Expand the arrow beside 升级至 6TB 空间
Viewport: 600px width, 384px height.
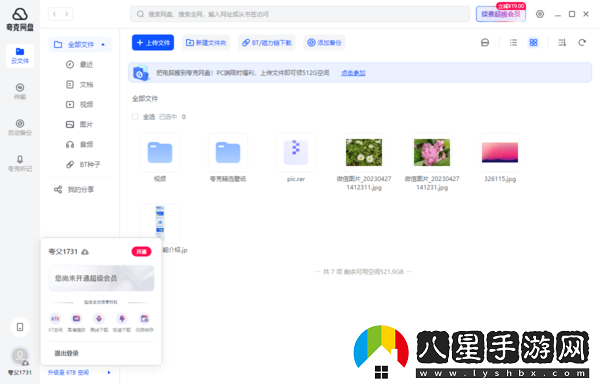[x=109, y=373]
